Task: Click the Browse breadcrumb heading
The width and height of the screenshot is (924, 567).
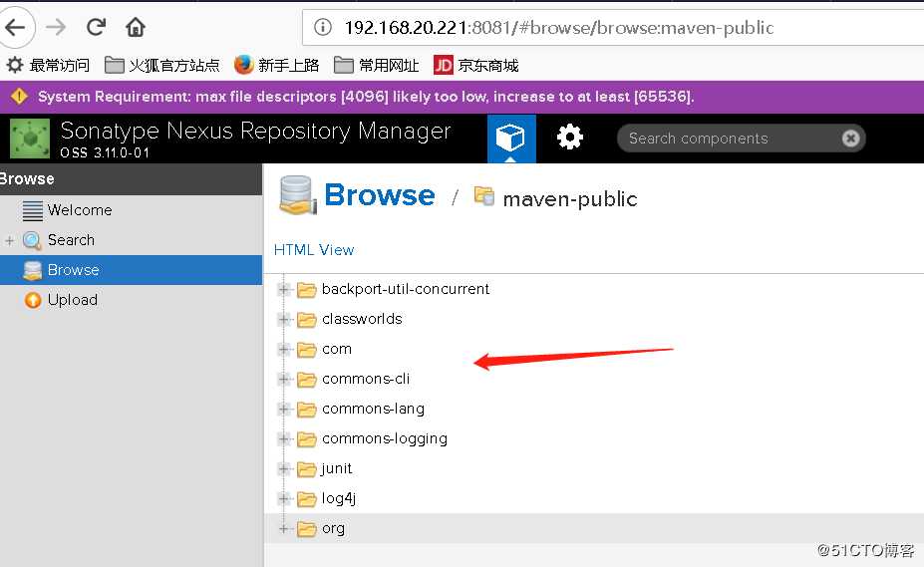Action: click(380, 195)
